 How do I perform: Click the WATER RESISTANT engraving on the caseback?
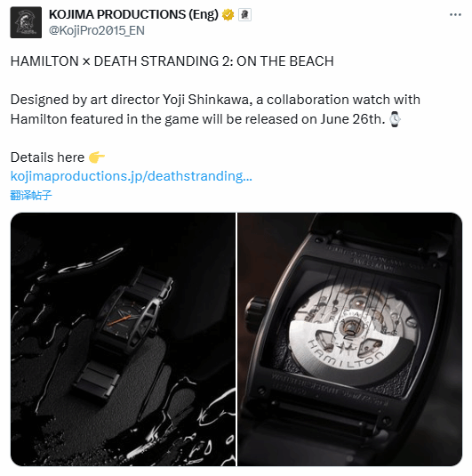[x=307, y=382]
